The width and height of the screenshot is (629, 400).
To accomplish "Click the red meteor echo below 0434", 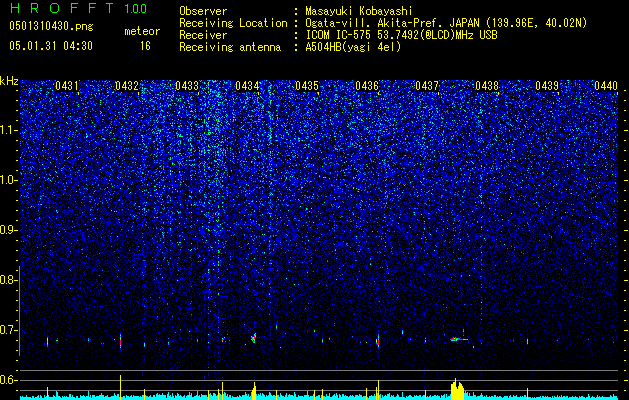I will click(254, 338).
